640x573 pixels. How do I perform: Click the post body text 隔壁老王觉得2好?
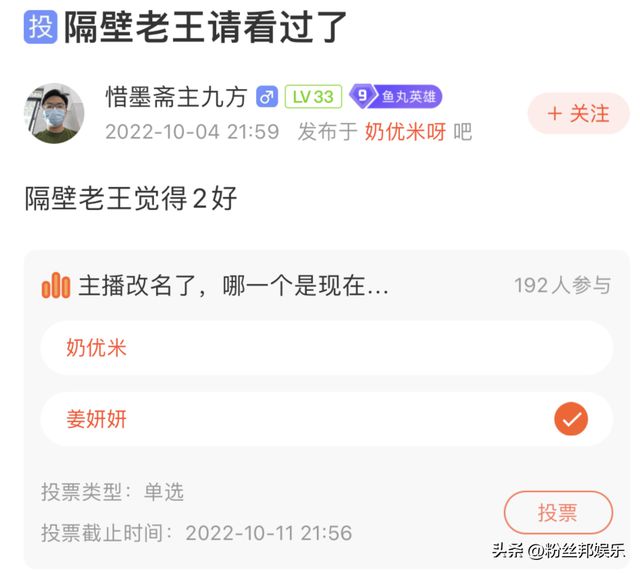pyautogui.click(x=131, y=198)
